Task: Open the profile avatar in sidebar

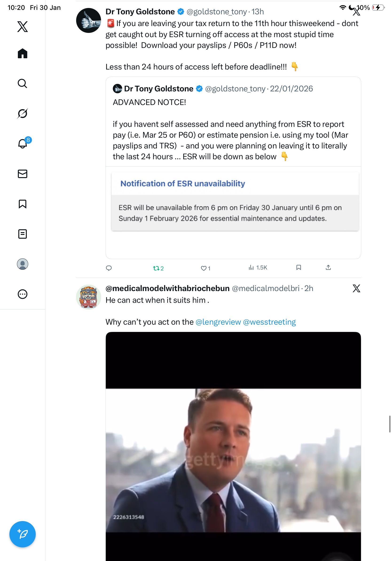Action: (23, 264)
